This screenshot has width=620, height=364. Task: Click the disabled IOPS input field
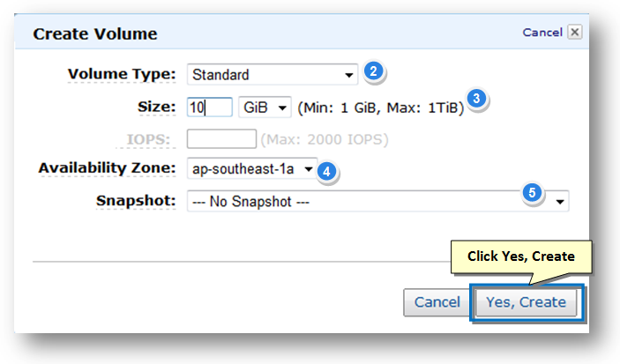pyautogui.click(x=221, y=139)
